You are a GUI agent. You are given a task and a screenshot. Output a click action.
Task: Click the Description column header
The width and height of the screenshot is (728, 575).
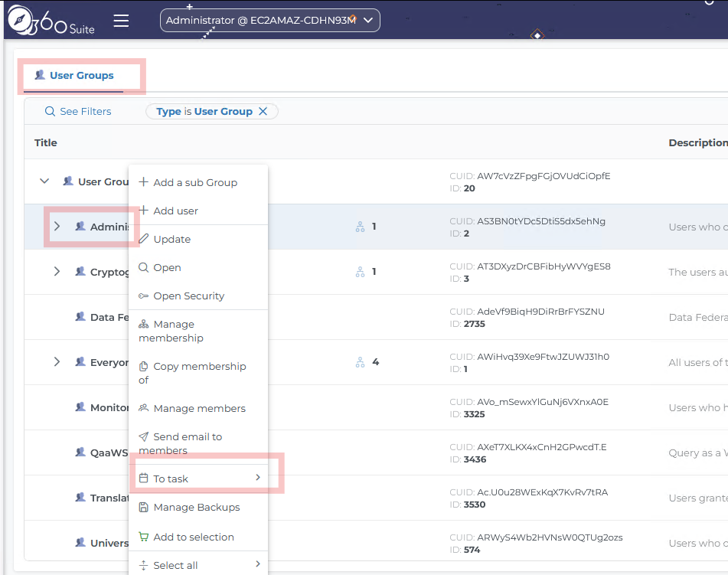point(698,142)
